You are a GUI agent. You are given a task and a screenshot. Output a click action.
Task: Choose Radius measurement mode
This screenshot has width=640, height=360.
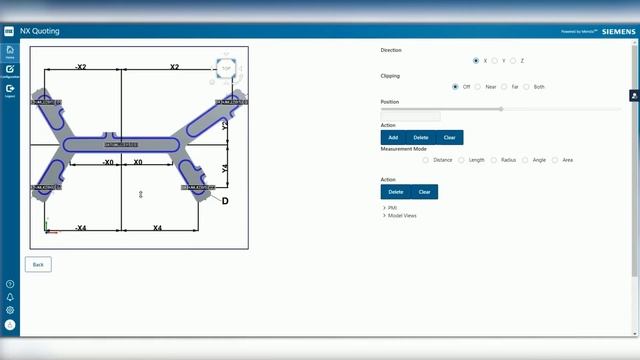[x=494, y=160]
